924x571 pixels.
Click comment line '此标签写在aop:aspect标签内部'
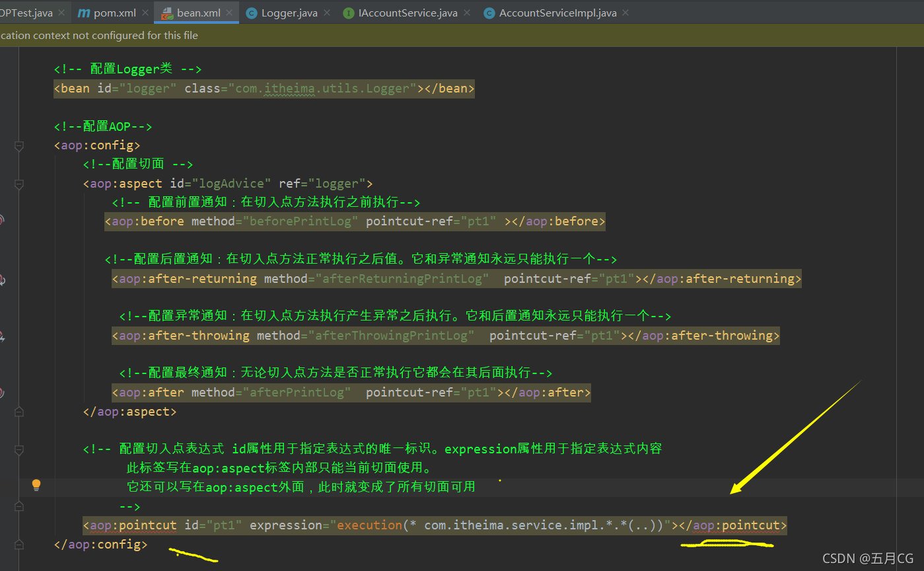[x=279, y=469]
